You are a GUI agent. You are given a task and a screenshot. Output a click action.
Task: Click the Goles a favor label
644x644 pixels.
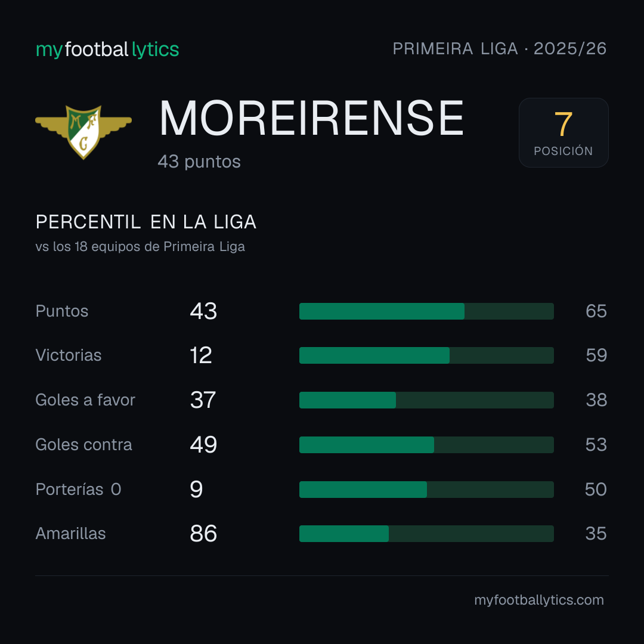point(85,400)
